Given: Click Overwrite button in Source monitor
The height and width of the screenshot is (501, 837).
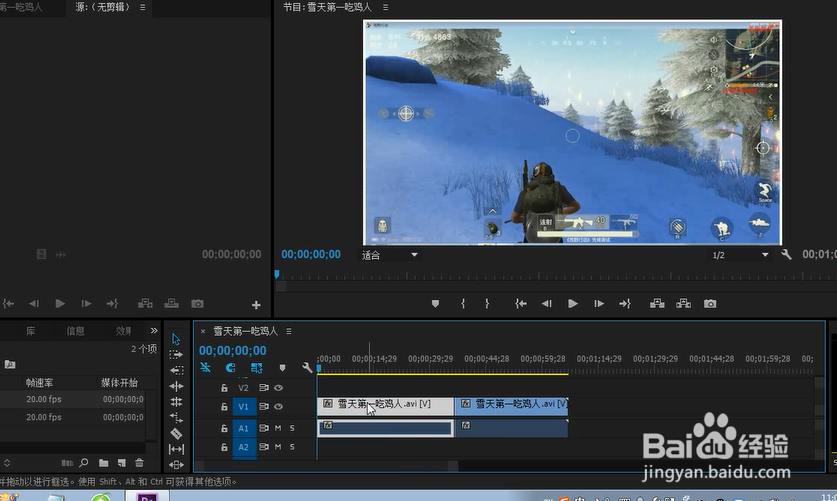Looking at the screenshot, I should click(171, 304).
